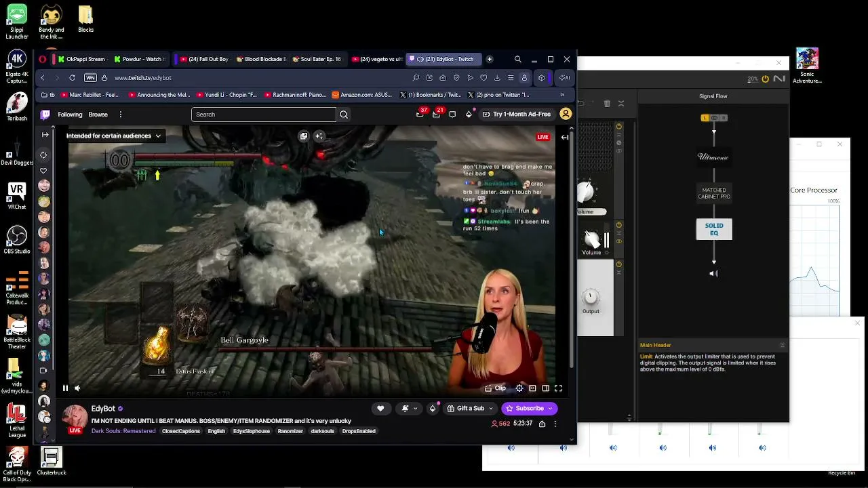
Task: Switch the player to theater mode
Action: point(545,388)
